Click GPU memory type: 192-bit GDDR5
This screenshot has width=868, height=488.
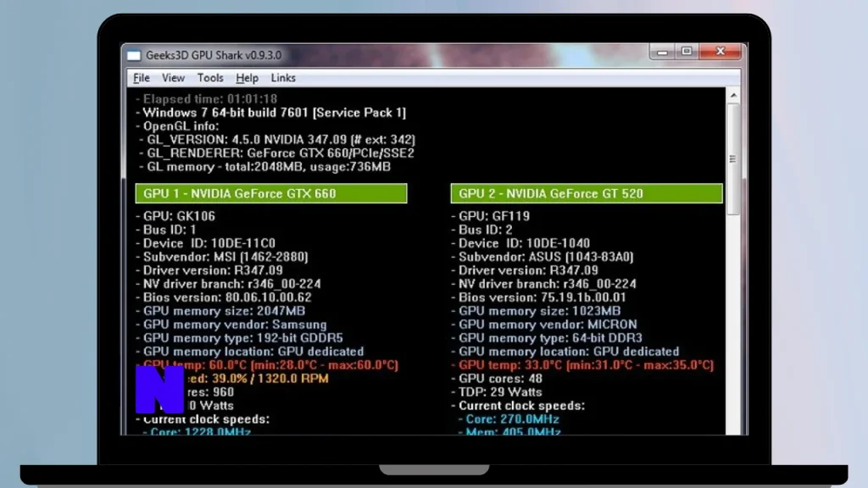[x=239, y=338]
